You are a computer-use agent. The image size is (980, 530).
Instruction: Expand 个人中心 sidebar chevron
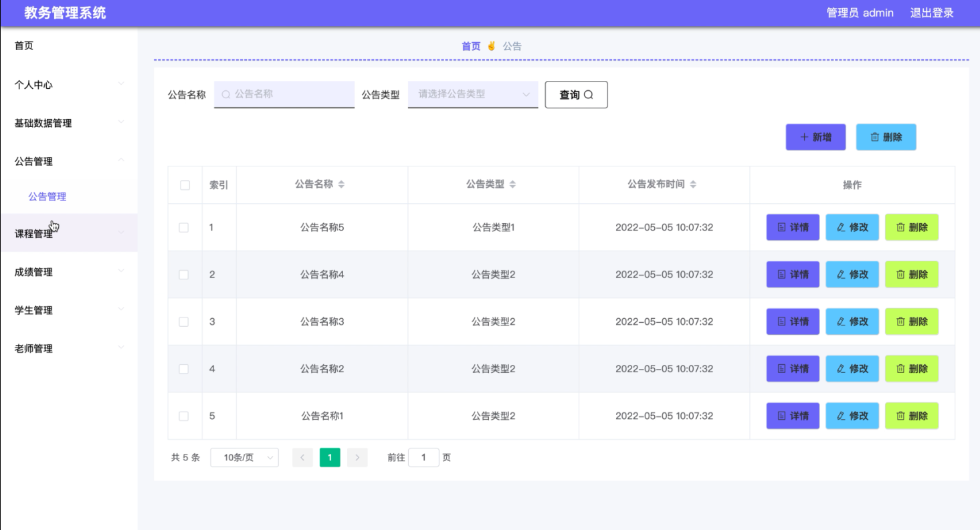(x=121, y=84)
